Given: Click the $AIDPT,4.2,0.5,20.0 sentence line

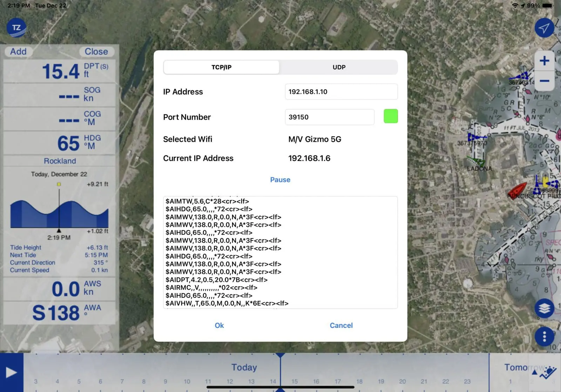Looking at the screenshot, I should (x=216, y=280).
